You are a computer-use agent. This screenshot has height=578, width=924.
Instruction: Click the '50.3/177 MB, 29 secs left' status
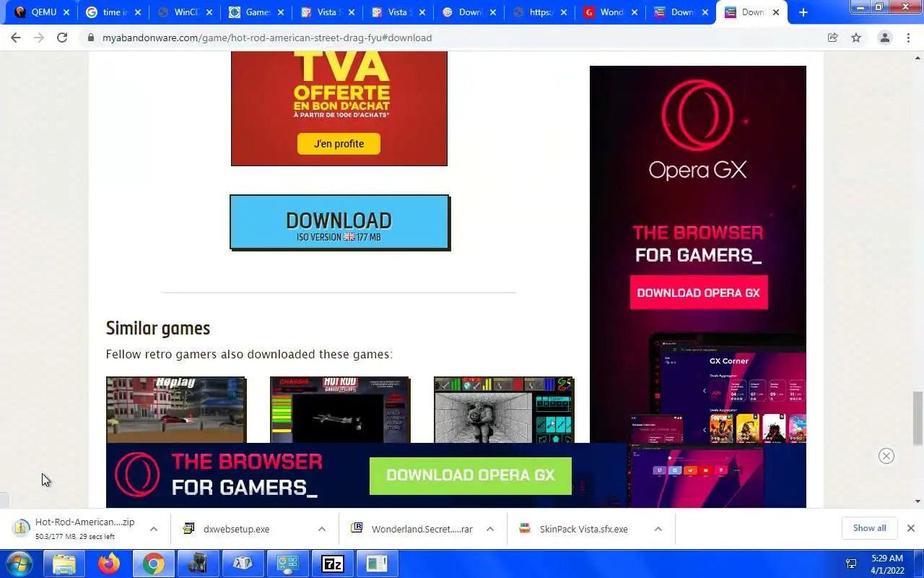[x=75, y=537]
